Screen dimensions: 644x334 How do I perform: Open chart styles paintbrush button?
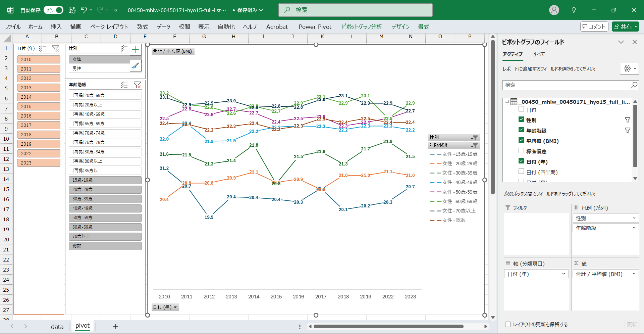(x=136, y=65)
